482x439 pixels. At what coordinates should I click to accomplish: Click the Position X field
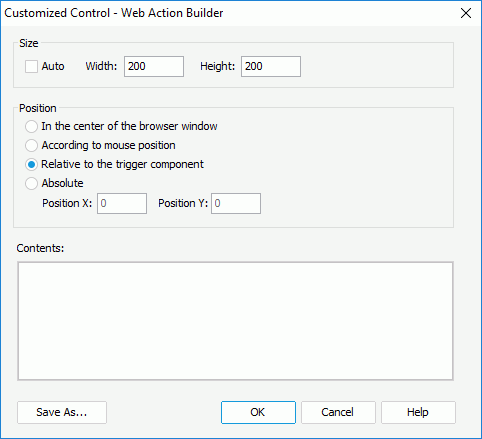(x=122, y=203)
